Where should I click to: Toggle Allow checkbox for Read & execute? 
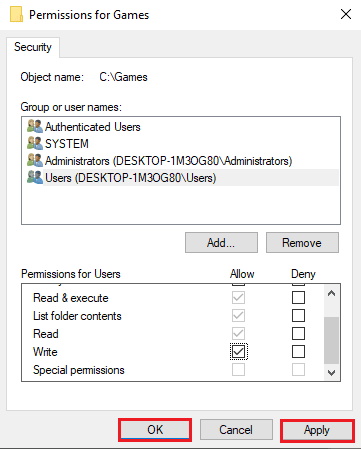[238, 297]
